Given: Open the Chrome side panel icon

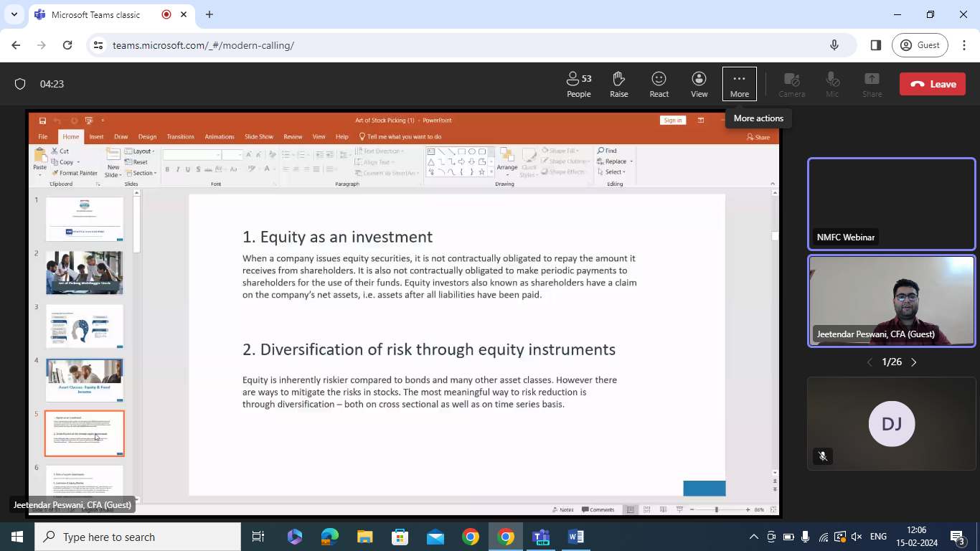Looking at the screenshot, I should (x=875, y=45).
